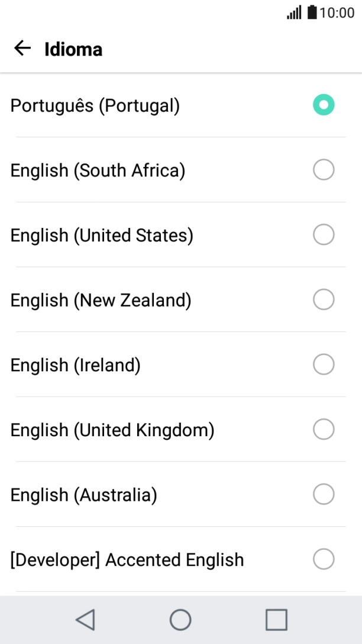Tap the English (United Kingdom) language label
The width and height of the screenshot is (362, 644).
tap(112, 430)
